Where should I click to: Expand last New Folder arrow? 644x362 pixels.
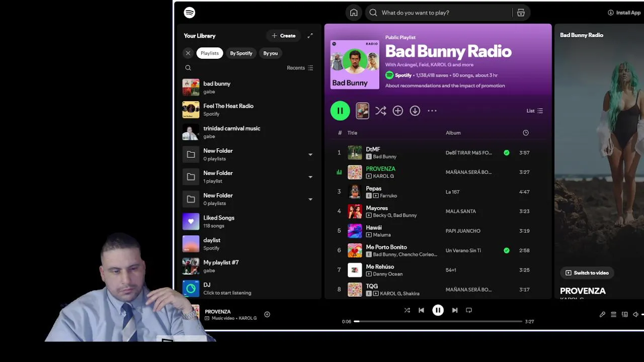(x=310, y=199)
